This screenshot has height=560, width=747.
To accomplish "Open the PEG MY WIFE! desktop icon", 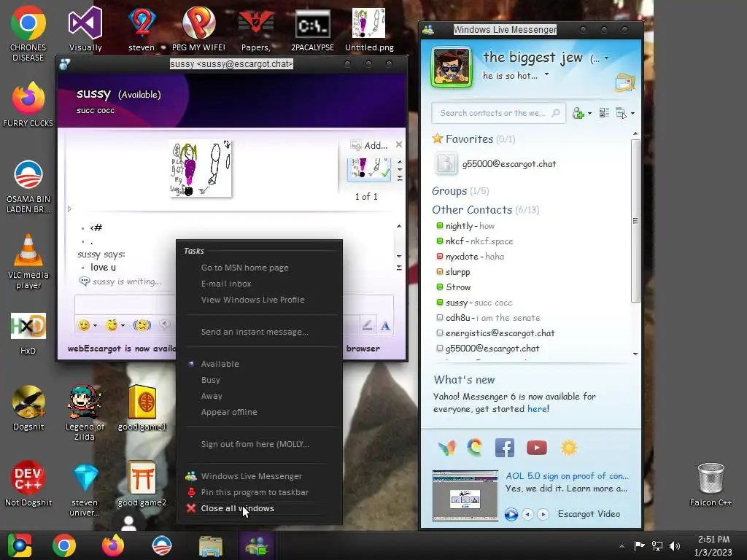I will coord(198,28).
